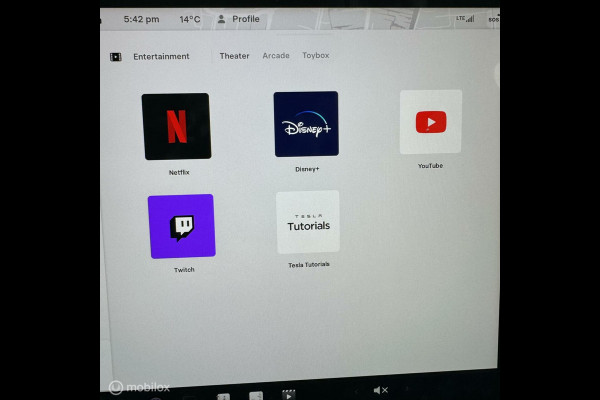This screenshot has height=400, width=600.
Task: Click the Twitch label text
Action: click(x=184, y=270)
